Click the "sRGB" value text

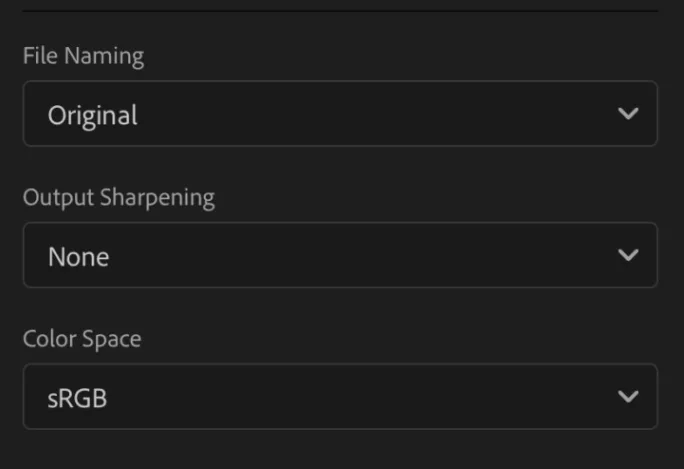(77, 398)
